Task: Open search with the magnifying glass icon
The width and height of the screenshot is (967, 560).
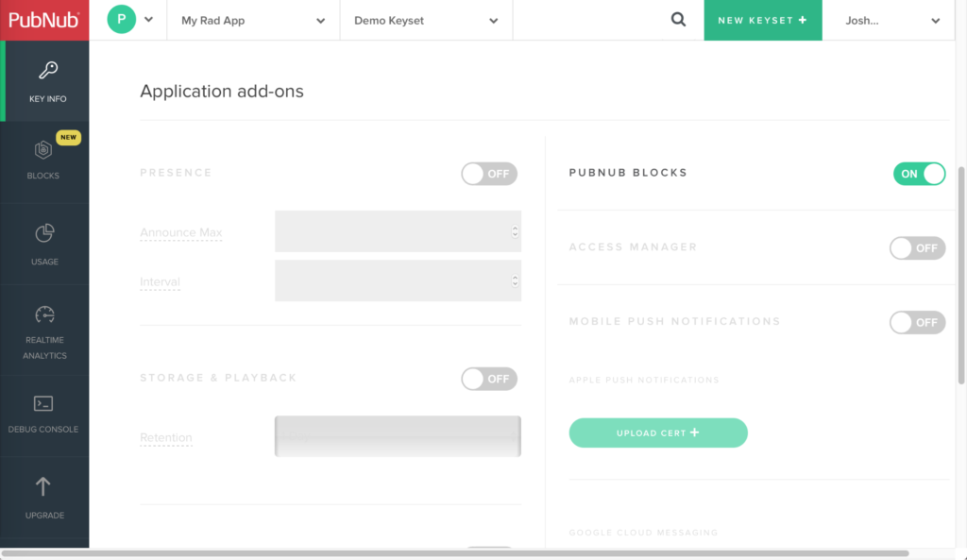Action: click(x=677, y=19)
